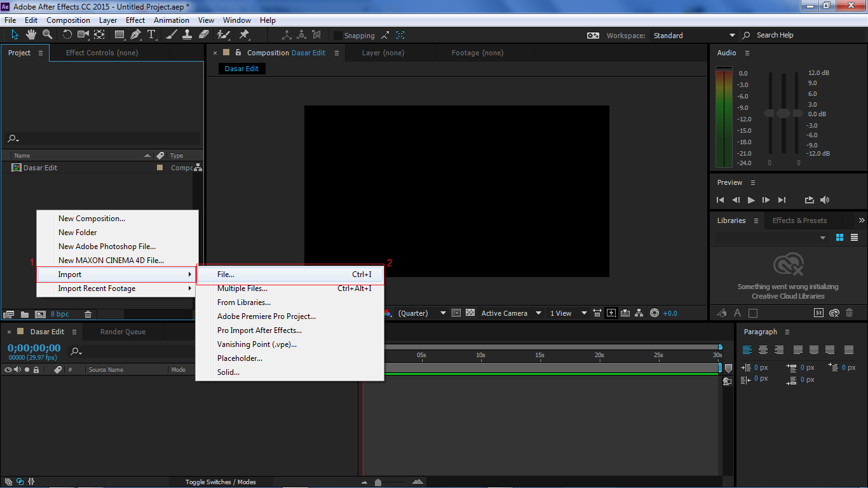This screenshot has height=488, width=868.
Task: Click the Interpret Footage icon in Project panel
Action: point(9,314)
